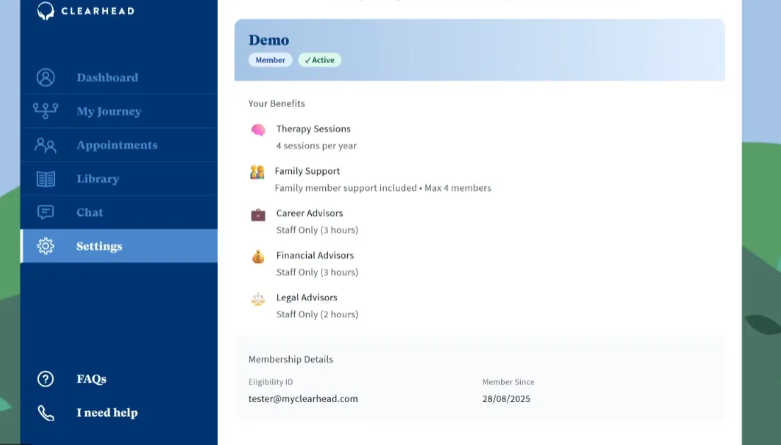
Task: Click the Library book icon
Action: (45, 179)
